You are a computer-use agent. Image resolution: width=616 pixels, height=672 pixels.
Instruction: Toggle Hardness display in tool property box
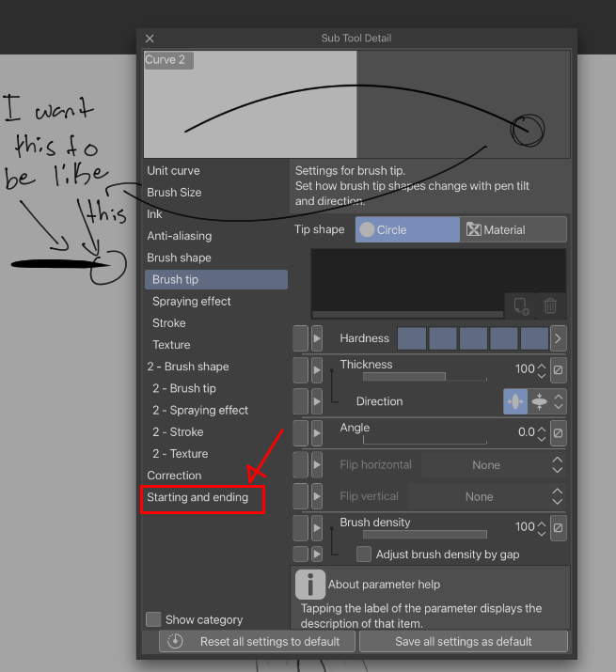tap(301, 337)
